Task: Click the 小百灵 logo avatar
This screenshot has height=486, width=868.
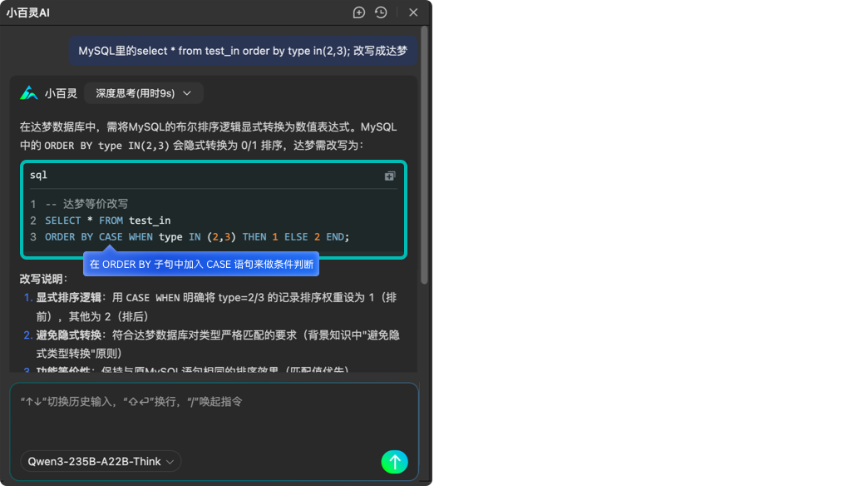Action: tap(29, 93)
